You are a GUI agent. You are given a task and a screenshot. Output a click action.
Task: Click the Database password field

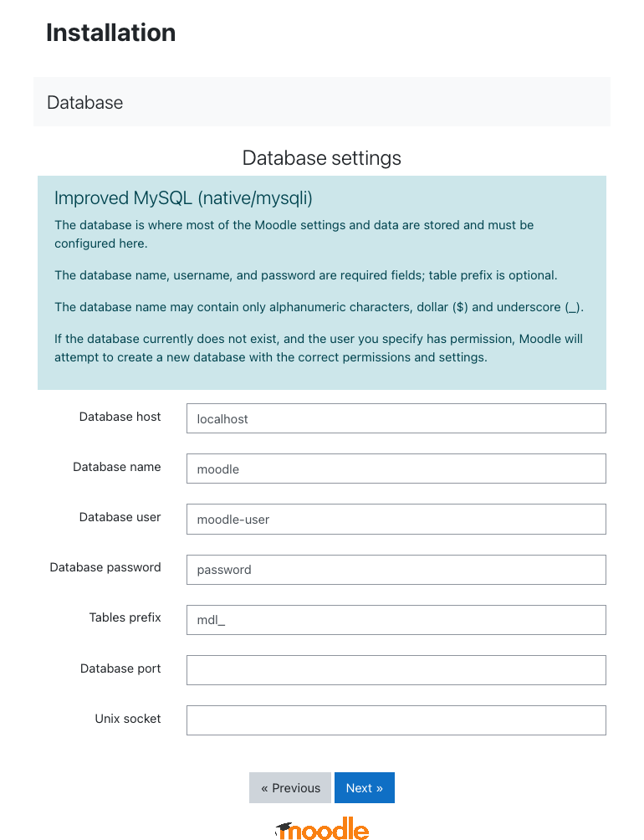[x=396, y=570]
